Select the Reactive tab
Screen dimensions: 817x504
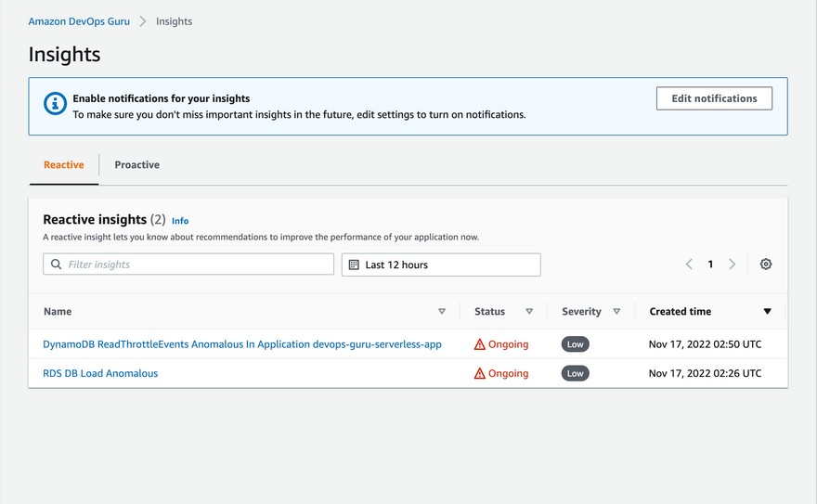[63, 165]
